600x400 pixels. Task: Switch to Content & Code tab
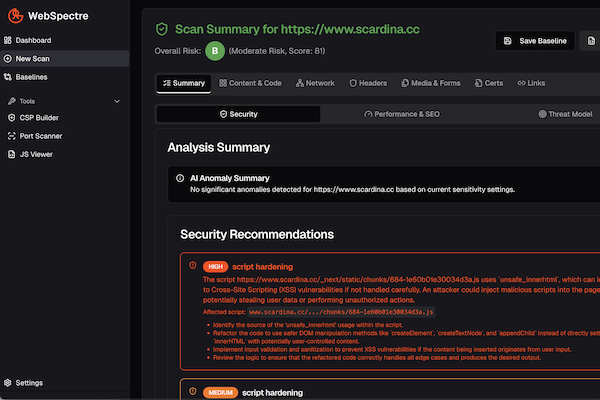(x=250, y=83)
